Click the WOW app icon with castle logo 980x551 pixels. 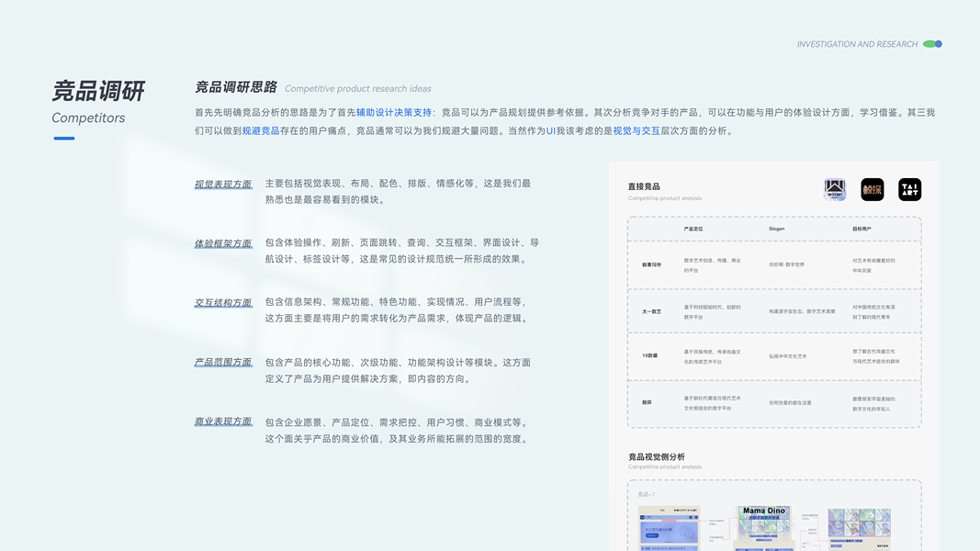tap(834, 189)
